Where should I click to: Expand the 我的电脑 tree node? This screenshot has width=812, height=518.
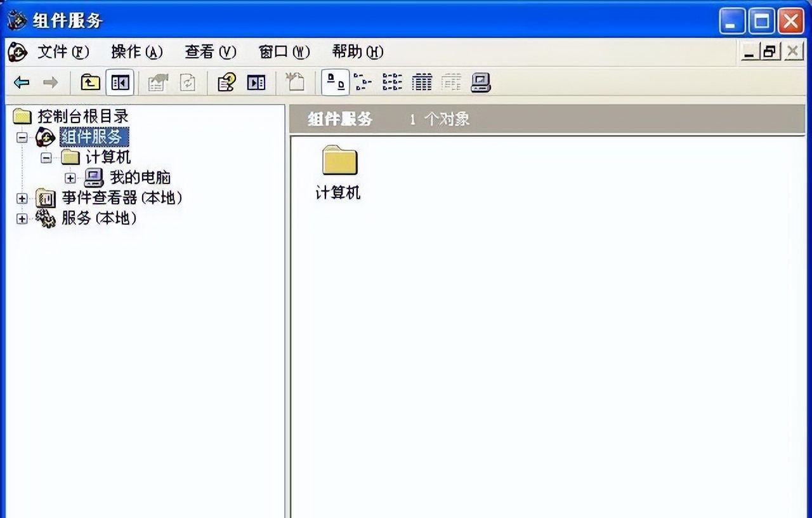coord(71,178)
